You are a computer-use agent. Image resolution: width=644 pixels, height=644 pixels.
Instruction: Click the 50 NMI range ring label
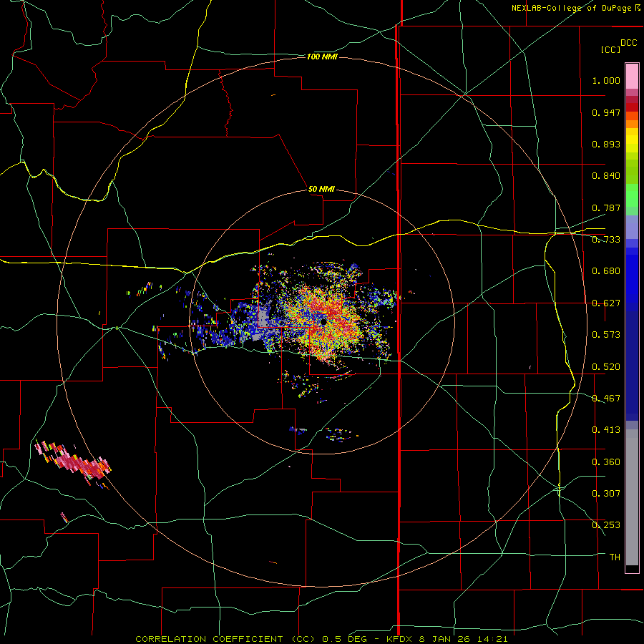321,190
